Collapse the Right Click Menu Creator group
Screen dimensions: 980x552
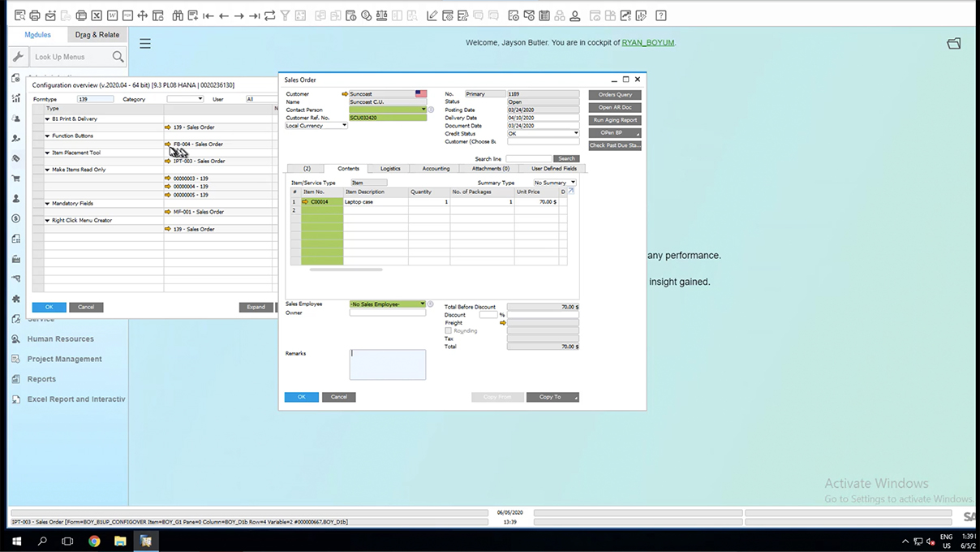[x=48, y=221]
